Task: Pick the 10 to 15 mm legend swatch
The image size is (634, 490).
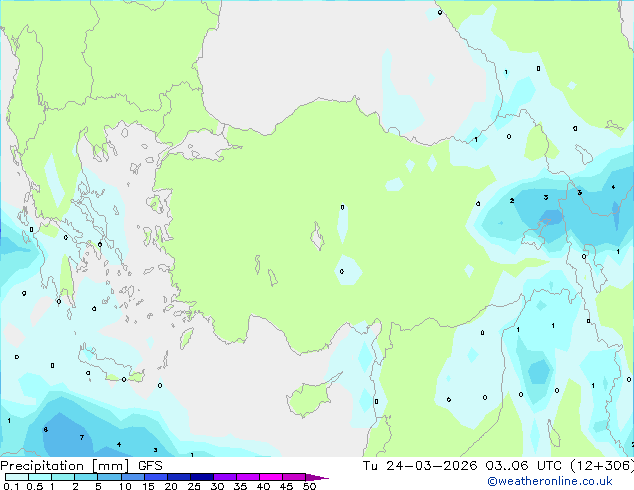Action: (132, 477)
